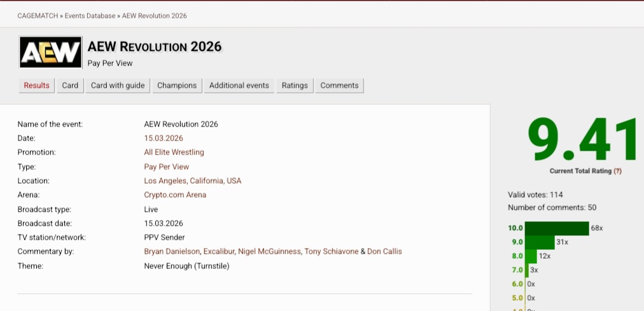644x311 pixels.
Task: Click the Pay Per View type link
Action: pyautogui.click(x=166, y=167)
